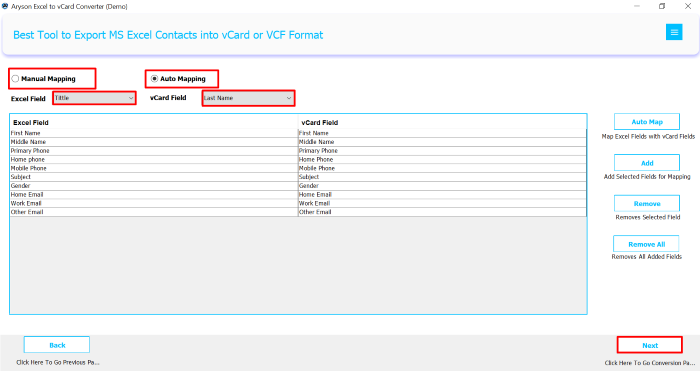Select the Auto Mapping radio button
Image resolution: width=700 pixels, height=371 pixels.
[154, 79]
